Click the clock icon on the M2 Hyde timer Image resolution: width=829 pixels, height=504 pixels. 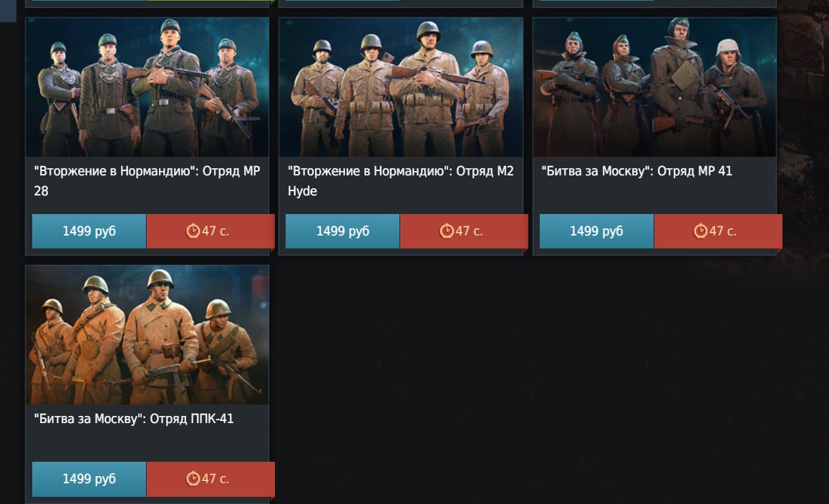click(x=447, y=231)
